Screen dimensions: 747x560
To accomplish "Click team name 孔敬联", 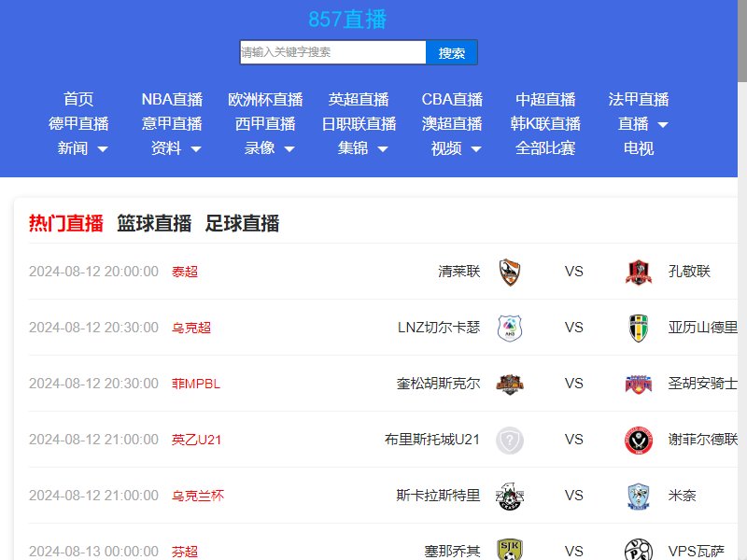I will click(x=689, y=272).
